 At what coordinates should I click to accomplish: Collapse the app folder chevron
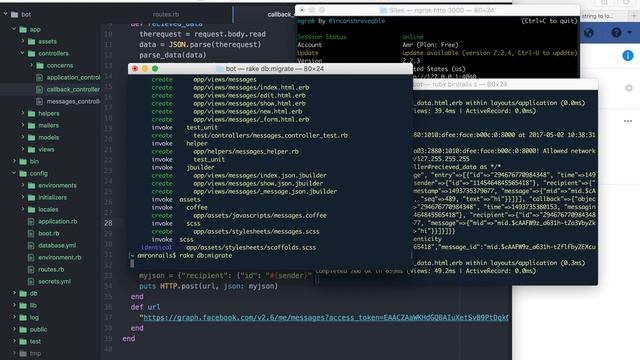14,29
